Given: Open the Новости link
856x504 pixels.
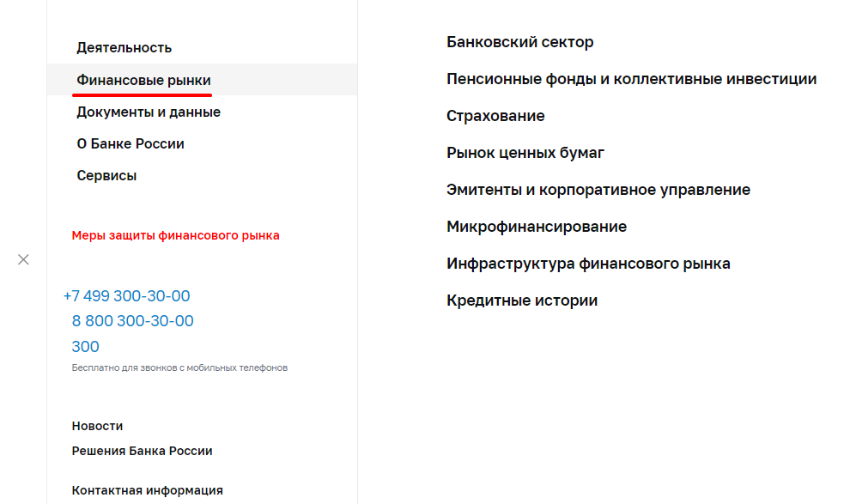Looking at the screenshot, I should [97, 426].
